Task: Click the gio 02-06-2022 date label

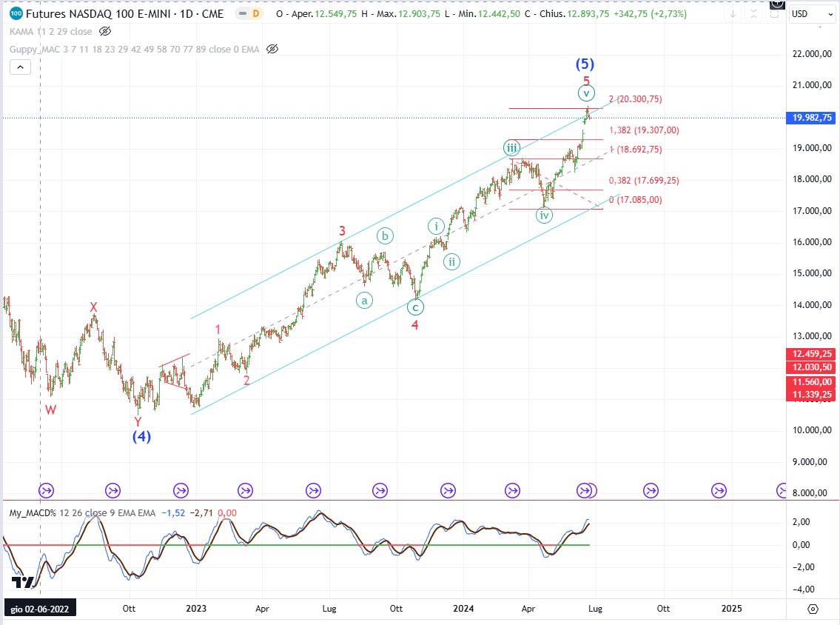Action: click(x=40, y=609)
